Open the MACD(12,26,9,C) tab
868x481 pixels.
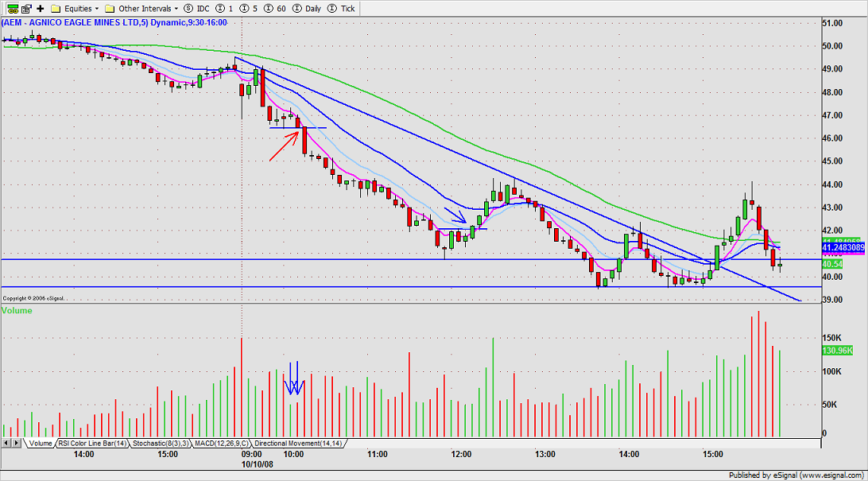[222, 444]
